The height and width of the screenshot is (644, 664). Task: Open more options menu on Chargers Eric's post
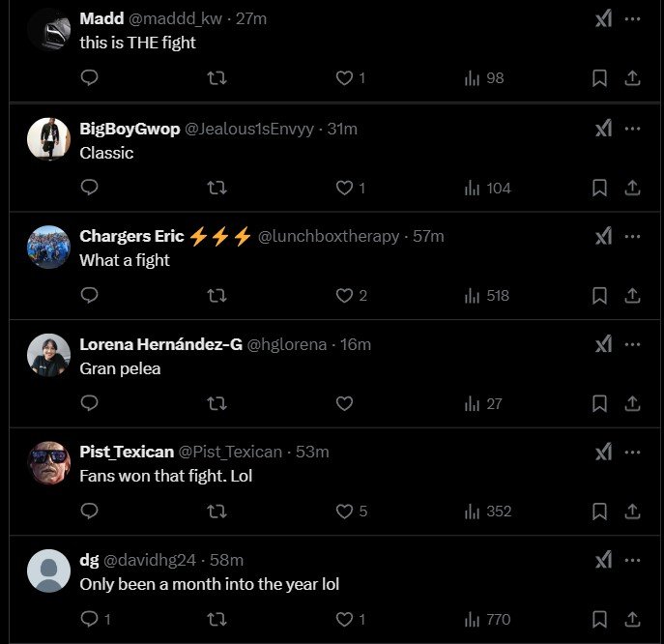click(632, 236)
